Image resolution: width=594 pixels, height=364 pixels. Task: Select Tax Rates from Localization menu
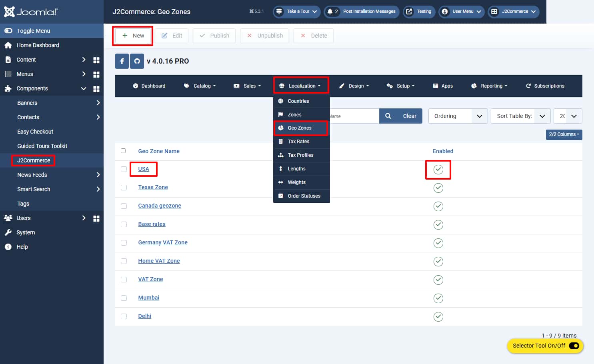tap(302, 142)
